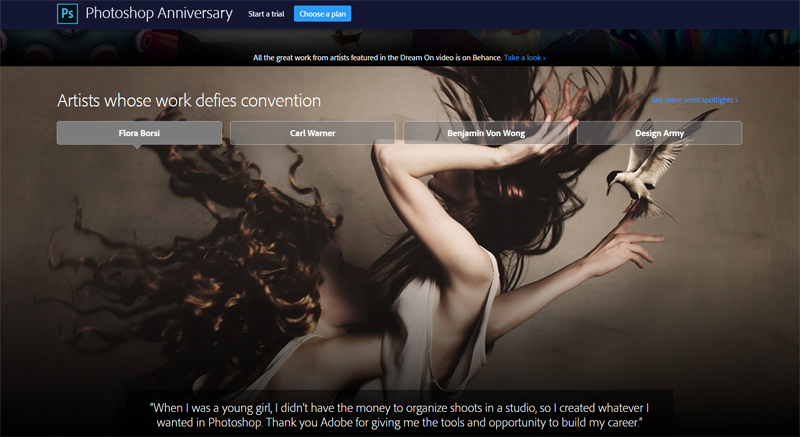Click the Artists whose work defies convention heading

pyautogui.click(x=189, y=101)
